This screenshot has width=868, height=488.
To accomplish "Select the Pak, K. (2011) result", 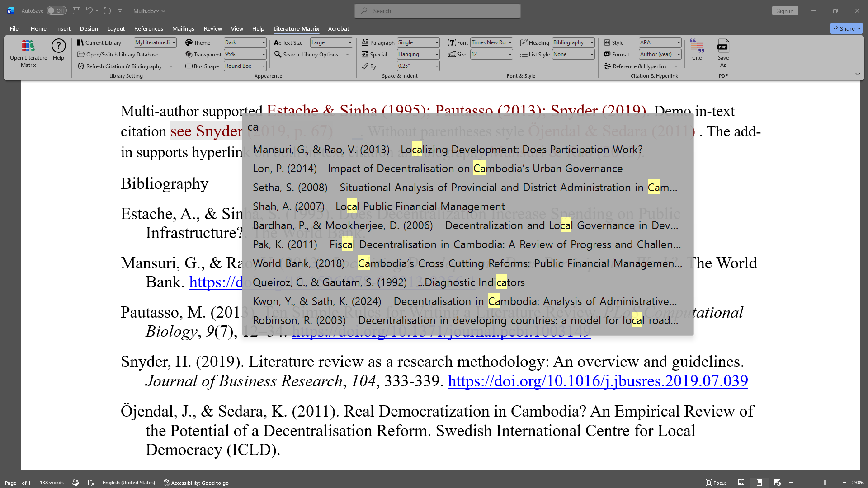I will [x=467, y=244].
